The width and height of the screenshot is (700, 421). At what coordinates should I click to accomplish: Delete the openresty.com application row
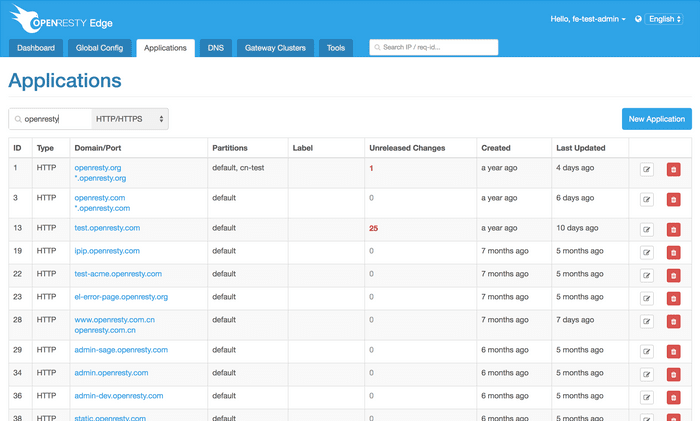(673, 200)
